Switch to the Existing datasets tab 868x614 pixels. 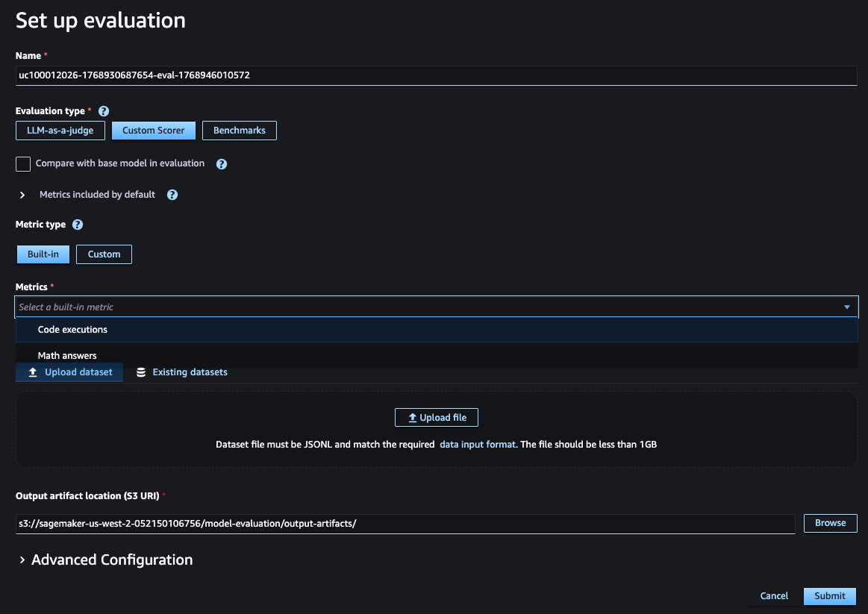181,372
